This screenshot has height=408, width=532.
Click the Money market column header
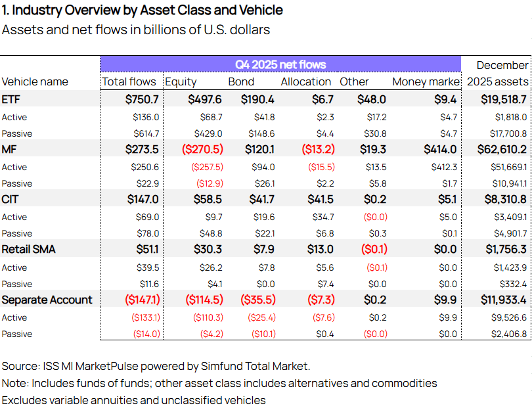point(426,82)
